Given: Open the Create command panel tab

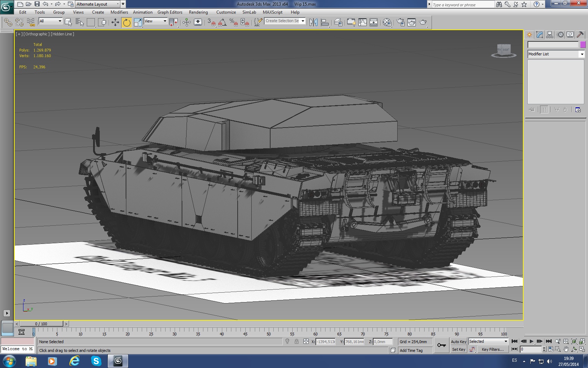Looking at the screenshot, I should (x=529, y=34).
